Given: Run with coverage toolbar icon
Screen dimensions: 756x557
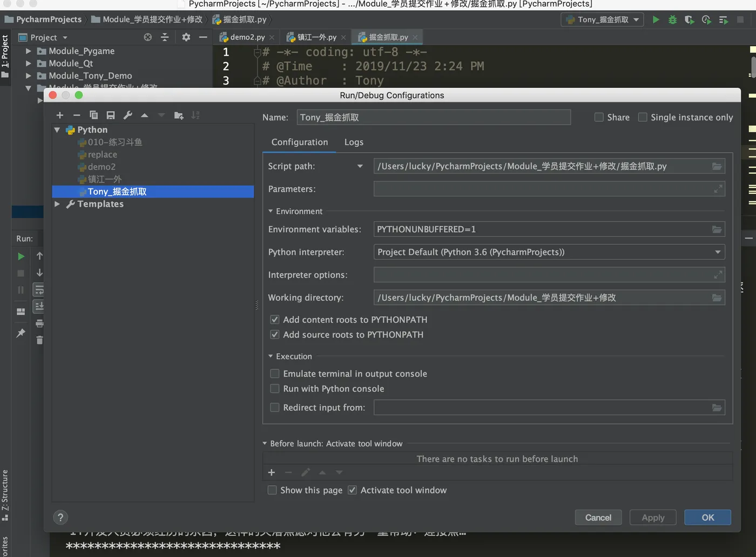Looking at the screenshot, I should (x=689, y=19).
